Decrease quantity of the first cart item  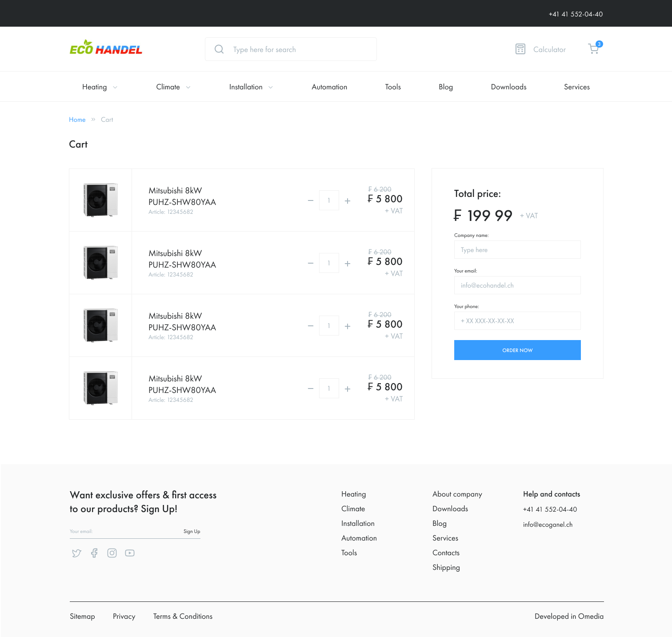tap(311, 200)
